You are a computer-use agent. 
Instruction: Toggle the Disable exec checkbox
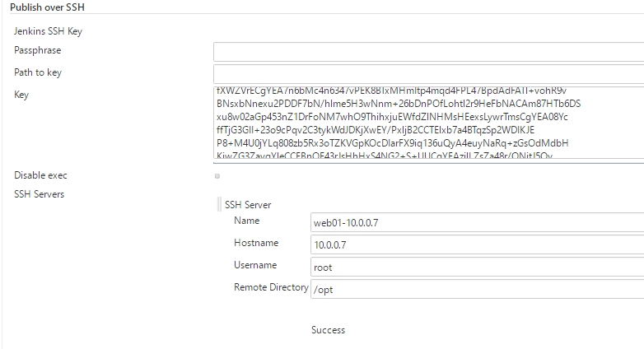217,175
